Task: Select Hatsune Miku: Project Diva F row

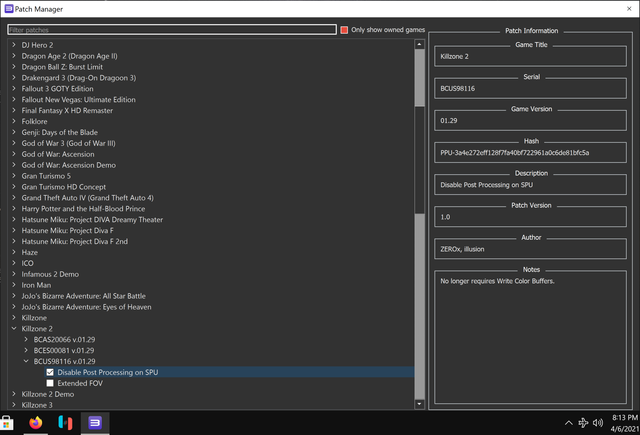Action: pyautogui.click(x=68, y=231)
